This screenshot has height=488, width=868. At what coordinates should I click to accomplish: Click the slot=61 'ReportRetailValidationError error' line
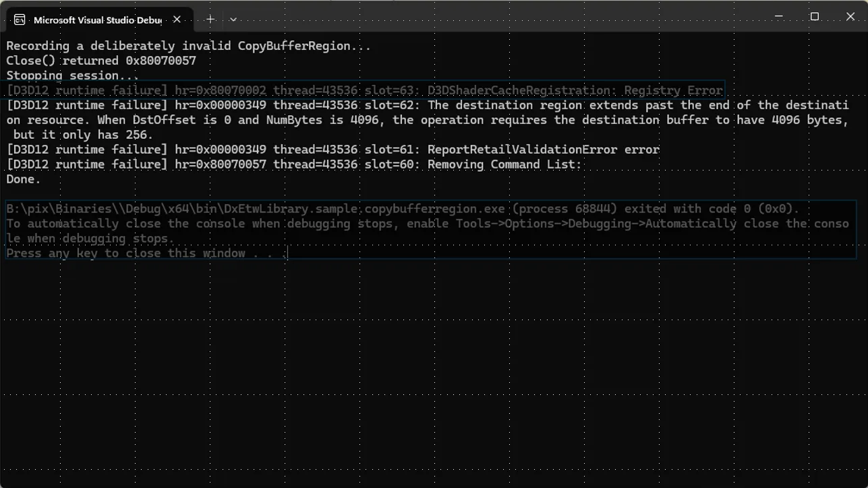(333, 150)
